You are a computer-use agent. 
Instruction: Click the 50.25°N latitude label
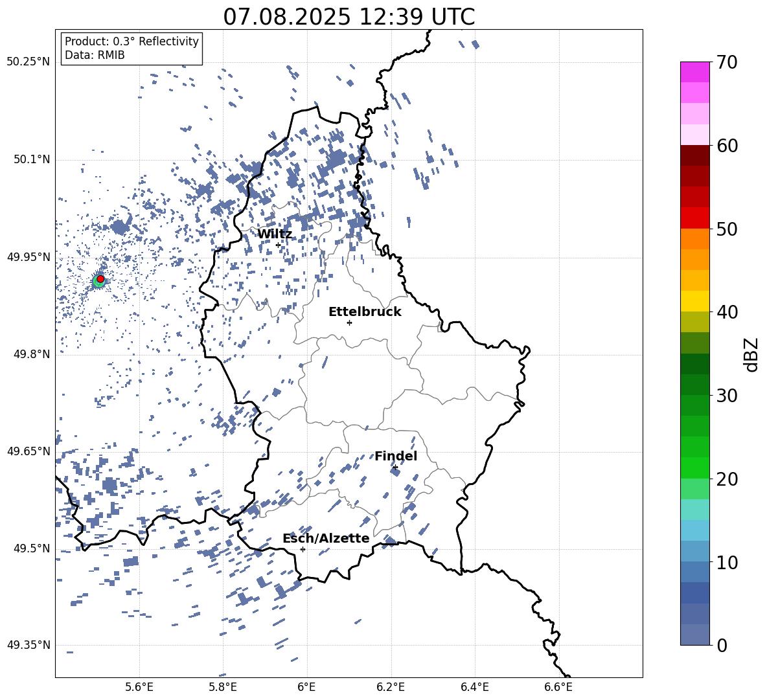pos(29,62)
